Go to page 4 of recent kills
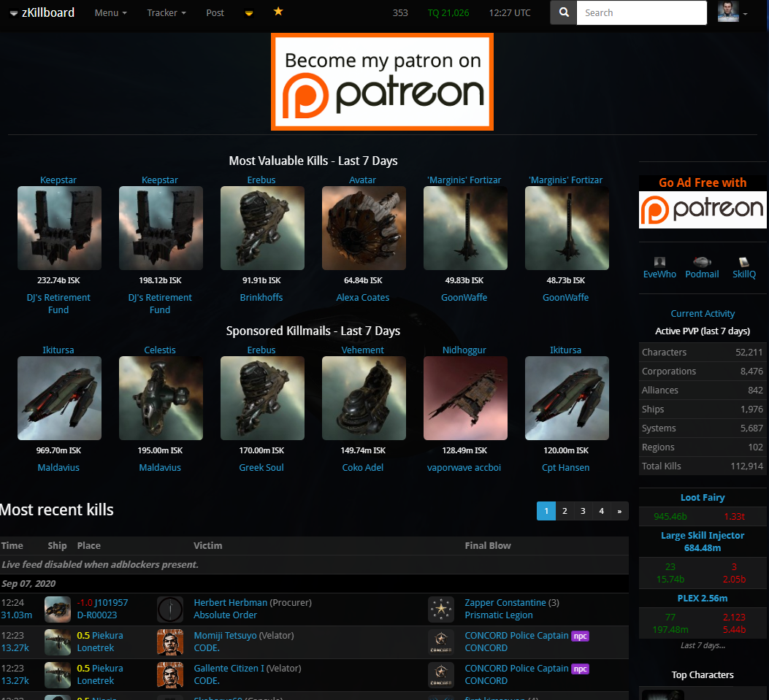Viewport: 769px width, 700px height. 601,511
